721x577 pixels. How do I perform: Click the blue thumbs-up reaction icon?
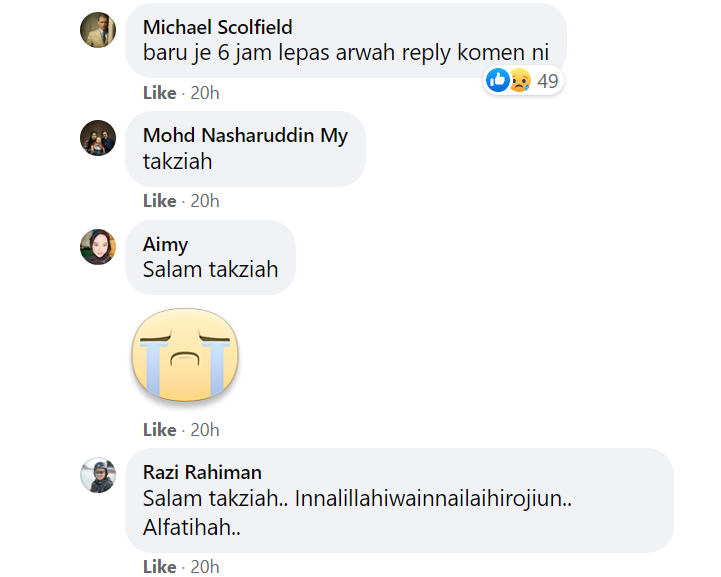[x=497, y=81]
